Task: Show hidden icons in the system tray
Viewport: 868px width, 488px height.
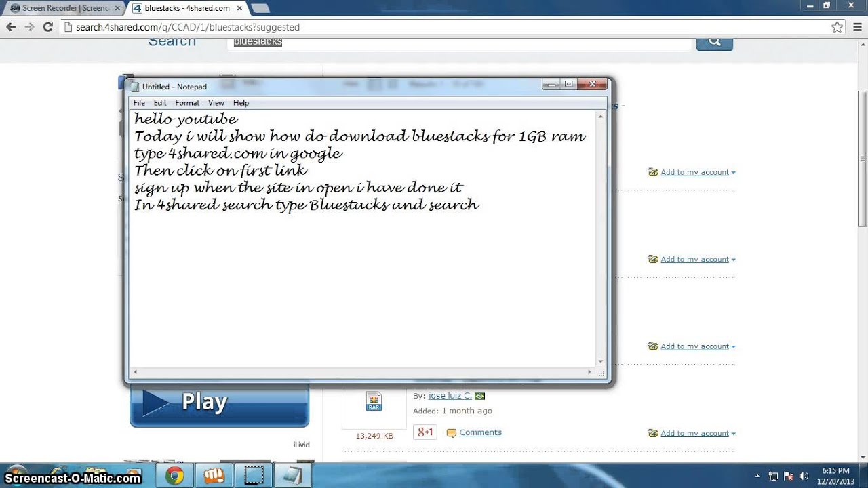Action: tap(757, 476)
